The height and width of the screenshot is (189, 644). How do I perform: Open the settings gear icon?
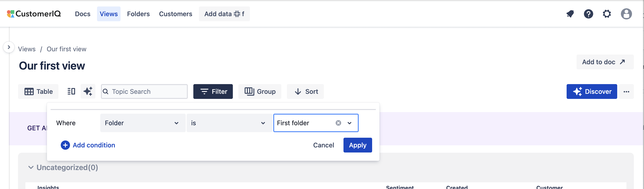tap(607, 14)
